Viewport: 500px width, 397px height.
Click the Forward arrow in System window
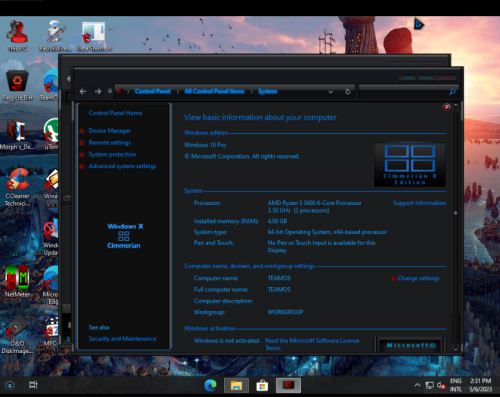point(98,91)
